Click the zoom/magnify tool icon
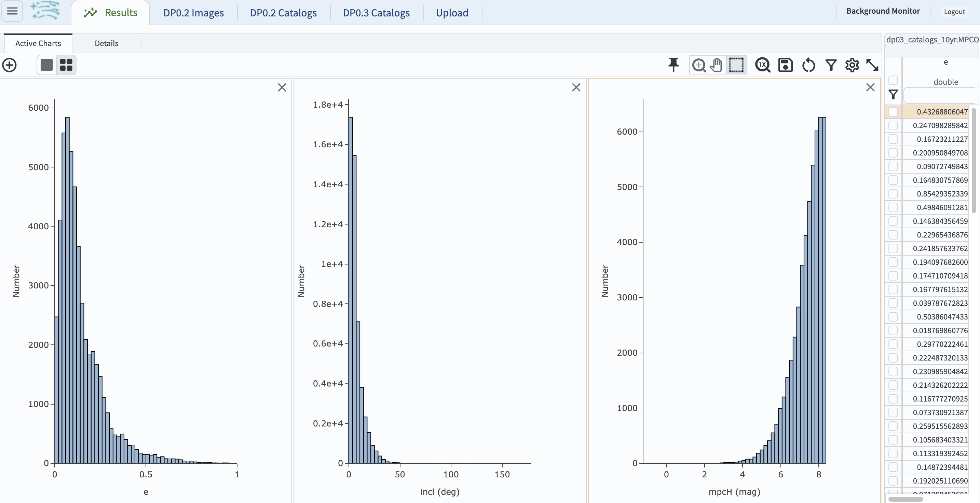Screen dimensions: 980x503 [x=698, y=64]
